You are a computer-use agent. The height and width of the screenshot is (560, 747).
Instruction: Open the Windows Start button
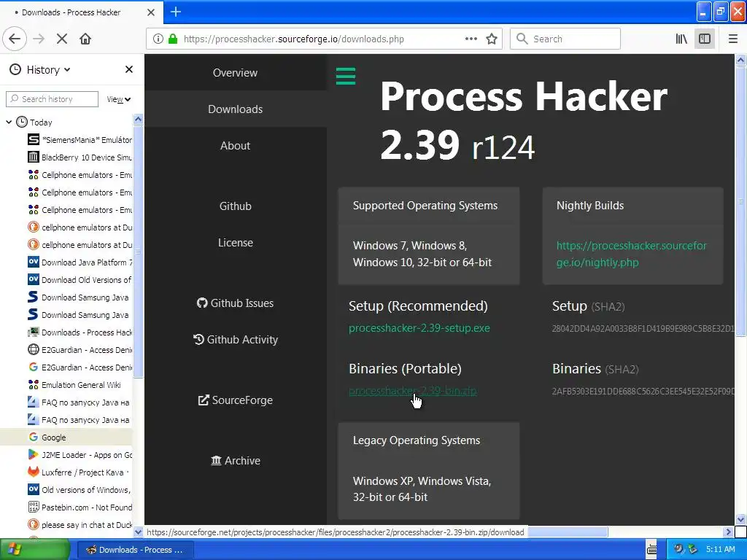(x=35, y=550)
